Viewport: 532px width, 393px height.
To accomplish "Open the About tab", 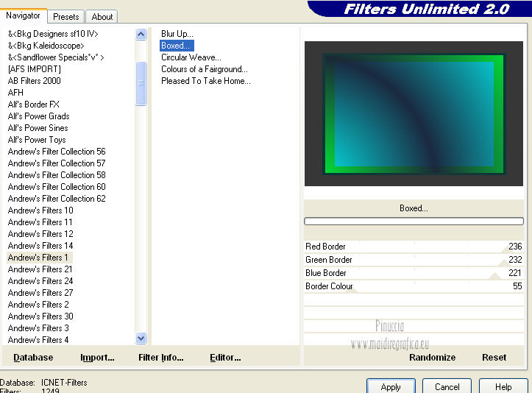I will click(x=102, y=17).
